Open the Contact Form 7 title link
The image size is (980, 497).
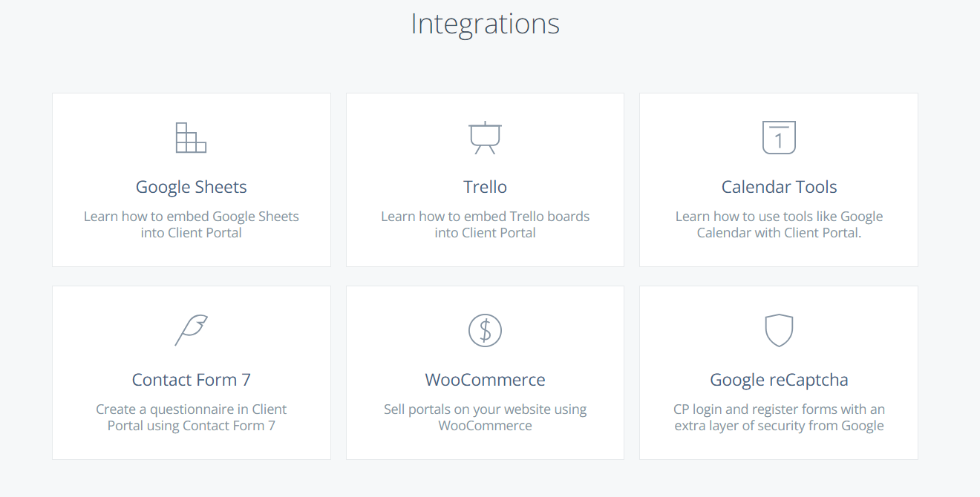(191, 380)
